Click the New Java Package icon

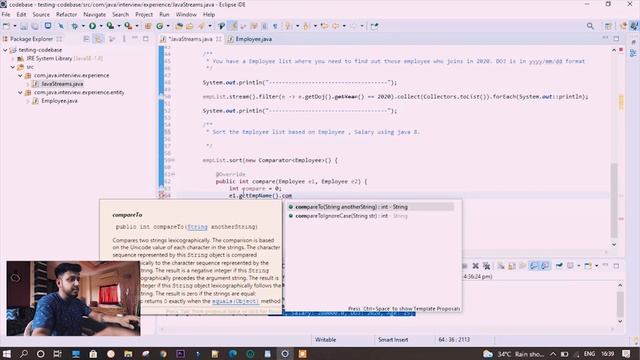point(148,26)
